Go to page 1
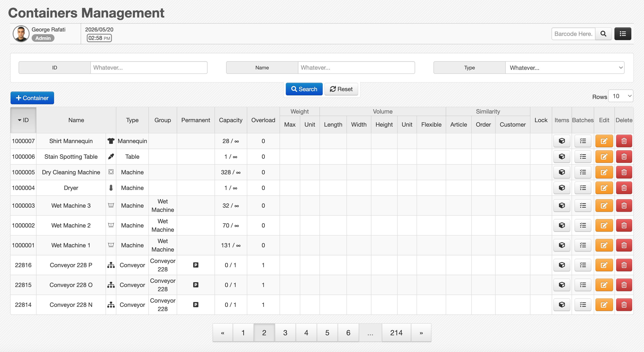Screen dimensions: 644x352 (243, 333)
